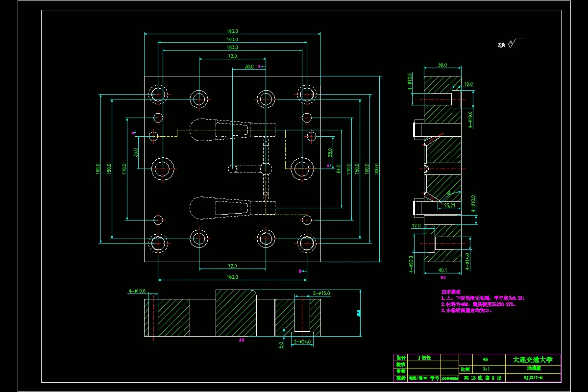
Task: Click the 2-ø24.0 counterbore callout
Action: 302,341
